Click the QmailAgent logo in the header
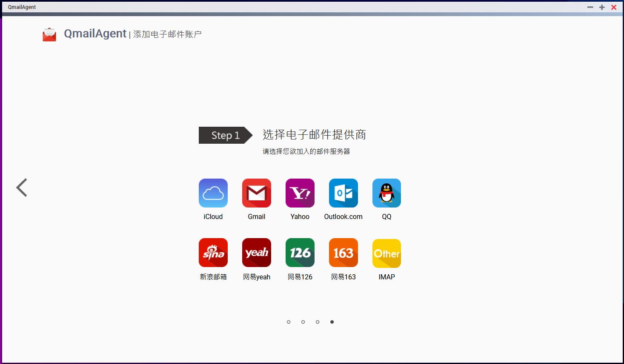Viewport: 624px width, 364px height. click(49, 34)
